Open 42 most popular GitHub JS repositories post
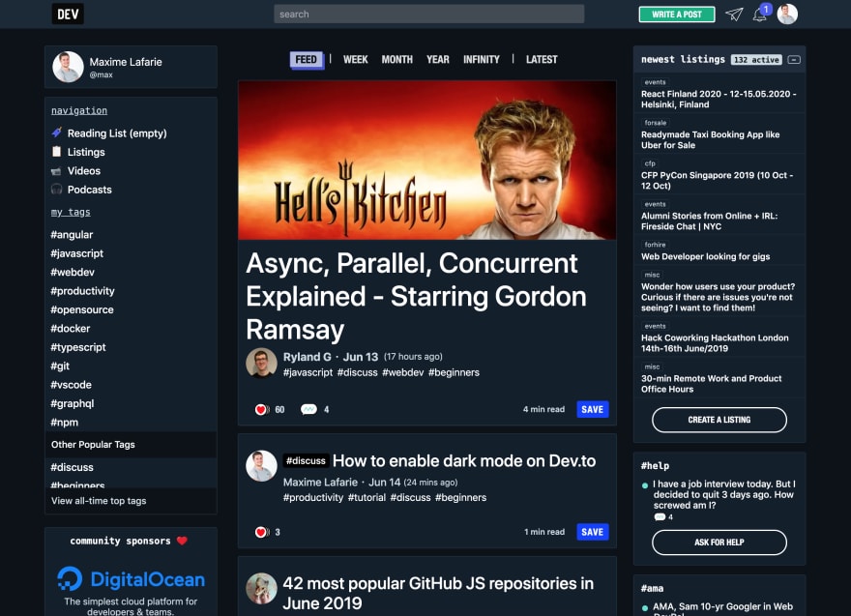Screen dimensions: 851x616 (x=438, y=593)
